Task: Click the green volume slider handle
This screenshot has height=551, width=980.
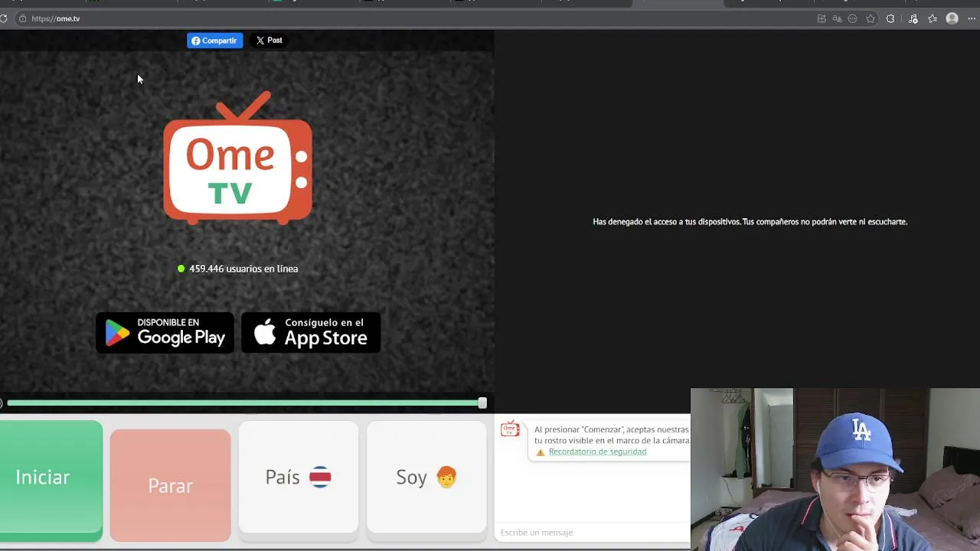Action: 482,403
